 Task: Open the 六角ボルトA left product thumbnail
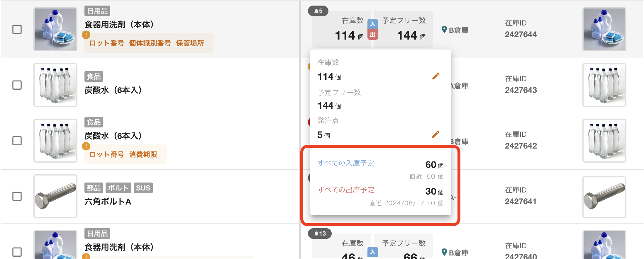tap(55, 196)
